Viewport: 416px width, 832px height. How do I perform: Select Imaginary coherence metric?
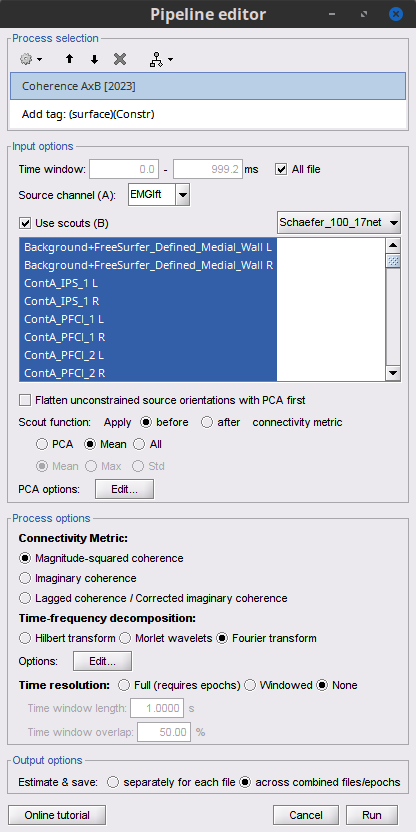tap(24, 578)
